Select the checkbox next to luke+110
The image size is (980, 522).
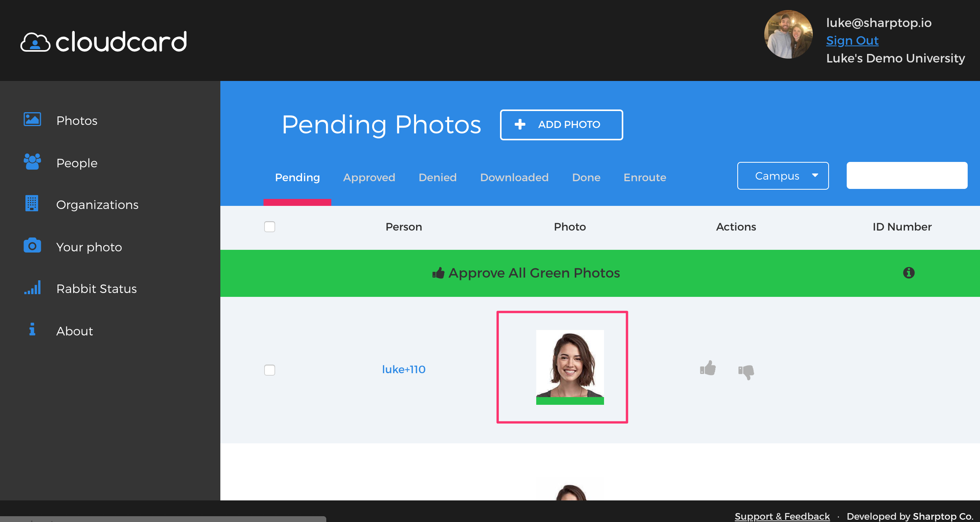[270, 370]
